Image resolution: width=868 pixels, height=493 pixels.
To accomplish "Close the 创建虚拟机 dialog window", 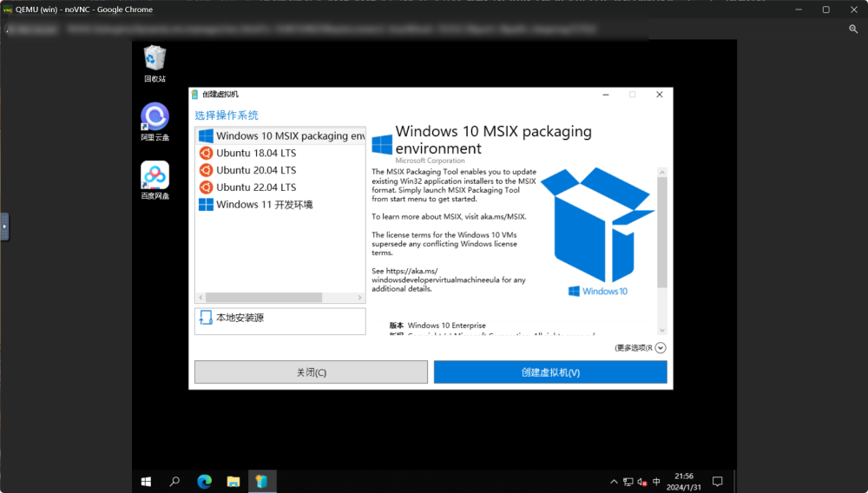I will point(660,95).
